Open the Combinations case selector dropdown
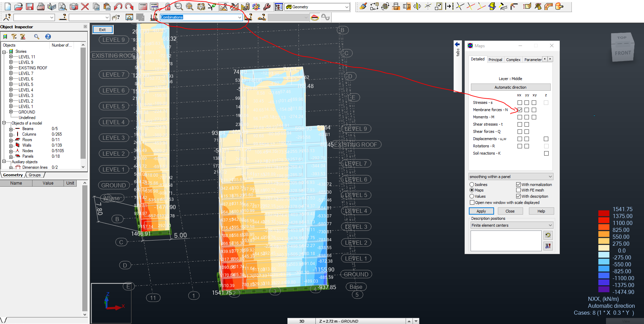Screen dimensions: 644x324 [x=240, y=17]
